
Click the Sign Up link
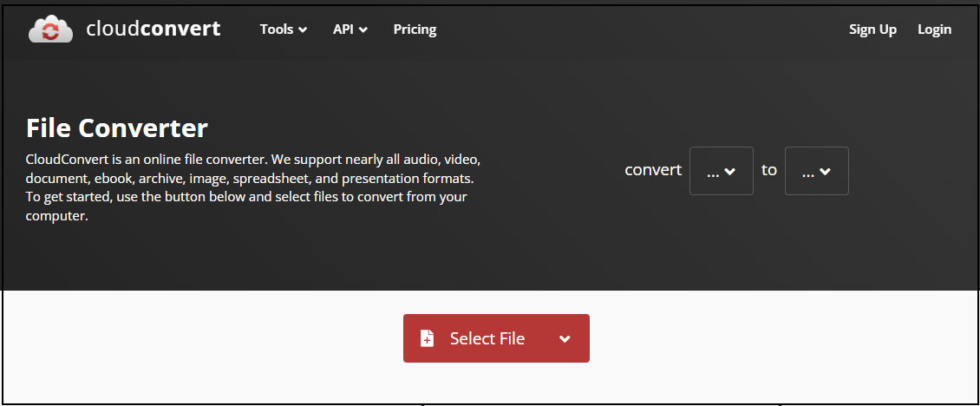872,29
